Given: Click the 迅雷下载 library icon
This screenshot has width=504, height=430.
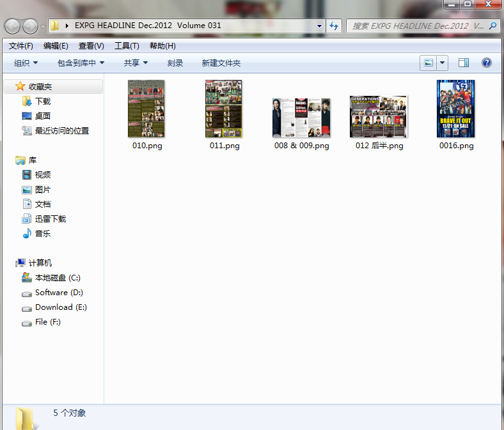Looking at the screenshot, I should pyautogui.click(x=27, y=219).
